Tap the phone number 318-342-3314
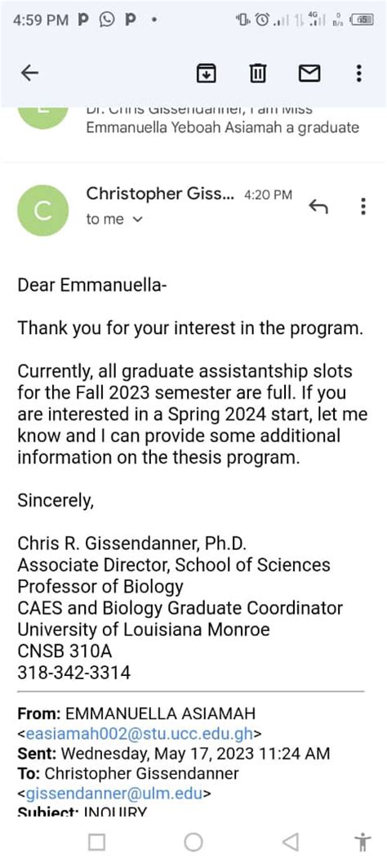The height and width of the screenshot is (868, 387). 74,673
